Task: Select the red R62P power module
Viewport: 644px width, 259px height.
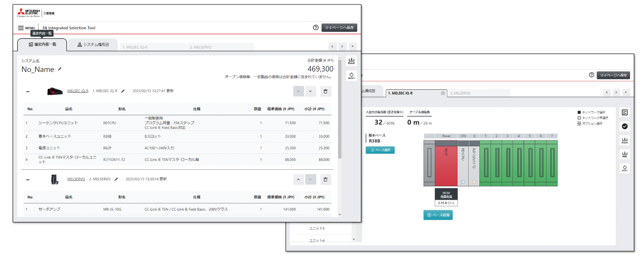Action: (446, 163)
